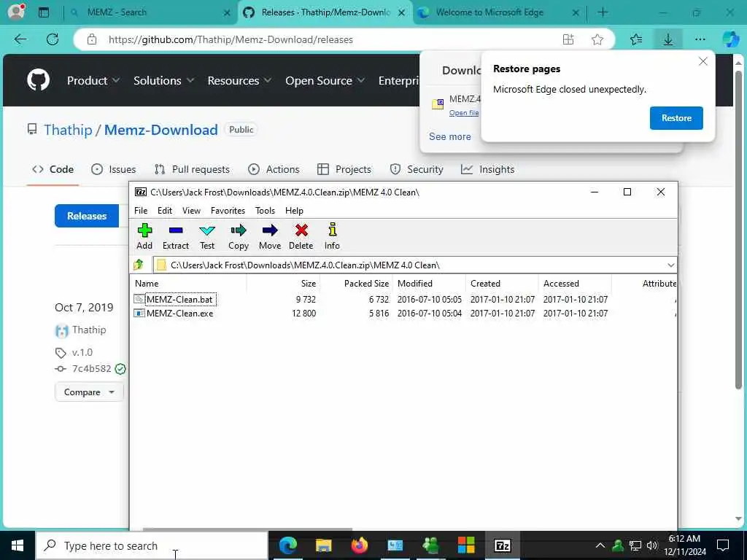This screenshot has height=560, width=747.
Task: Switch to the repository Code tab
Action: tap(53, 169)
